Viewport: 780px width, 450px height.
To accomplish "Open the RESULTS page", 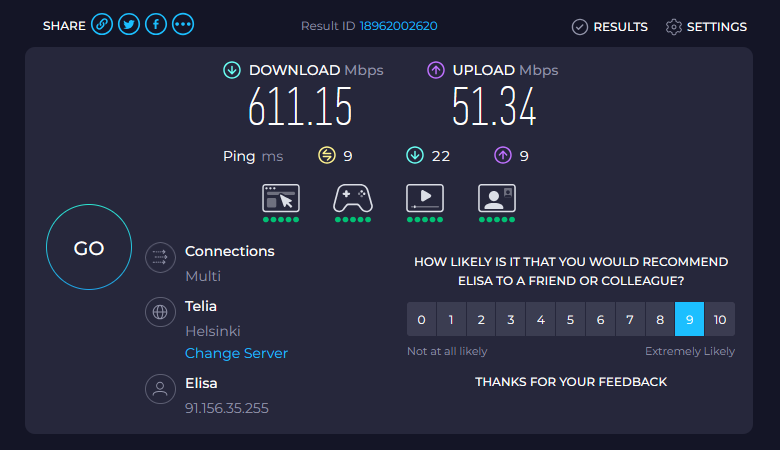I will point(610,27).
